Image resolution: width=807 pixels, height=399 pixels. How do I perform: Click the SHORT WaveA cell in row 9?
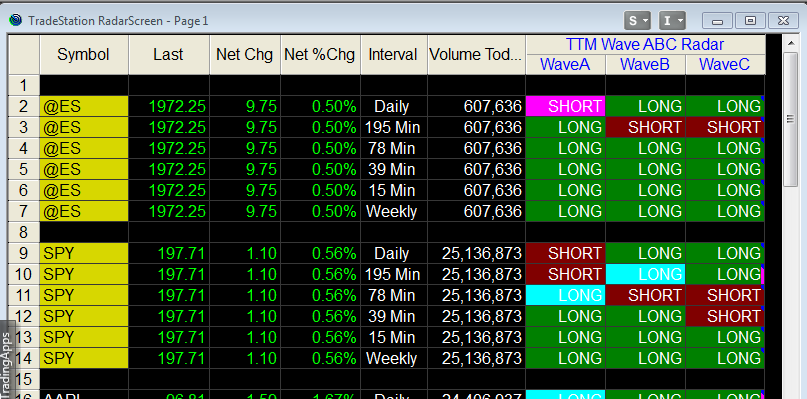[x=565, y=253]
